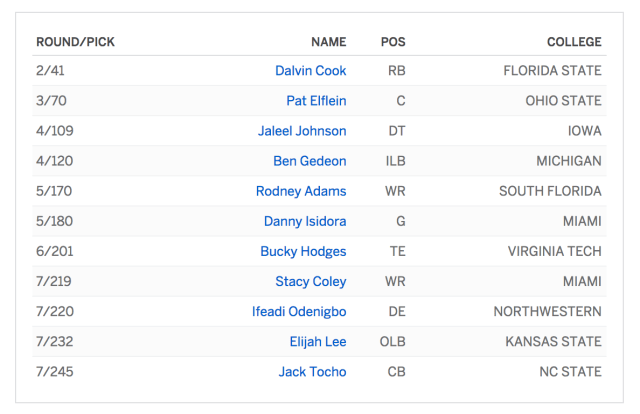The width and height of the screenshot is (640, 414).
Task: Click the OLB position cell
Action: 392,341
